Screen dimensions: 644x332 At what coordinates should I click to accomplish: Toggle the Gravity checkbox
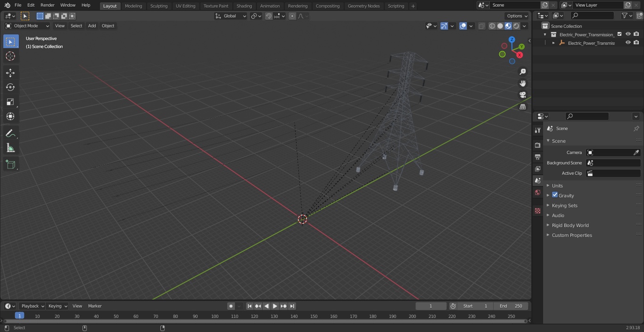tap(555, 195)
